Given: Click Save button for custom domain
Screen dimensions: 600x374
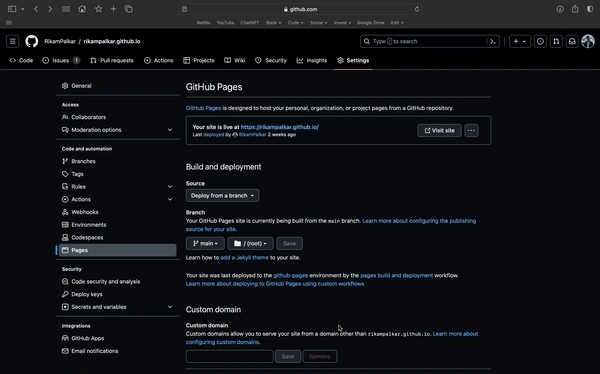Looking at the screenshot, I should [288, 356].
